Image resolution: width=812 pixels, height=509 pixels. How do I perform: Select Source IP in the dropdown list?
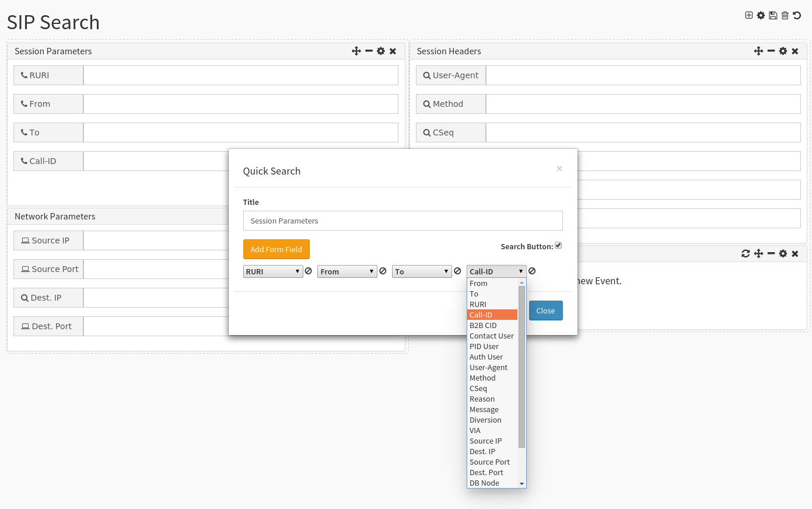pos(492,441)
